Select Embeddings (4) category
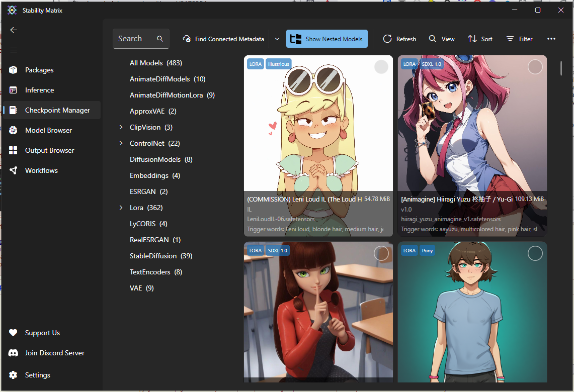Viewport: 574px width, 392px height. pos(155,175)
